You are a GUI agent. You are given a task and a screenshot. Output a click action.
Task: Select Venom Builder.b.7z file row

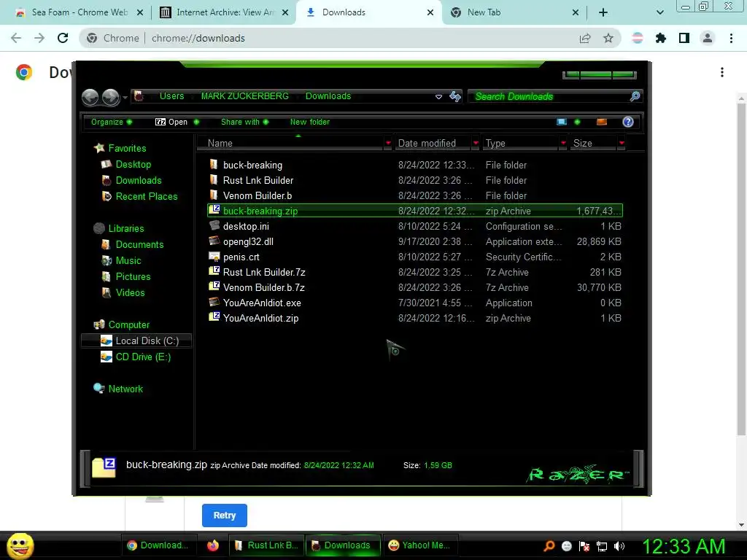(415, 287)
